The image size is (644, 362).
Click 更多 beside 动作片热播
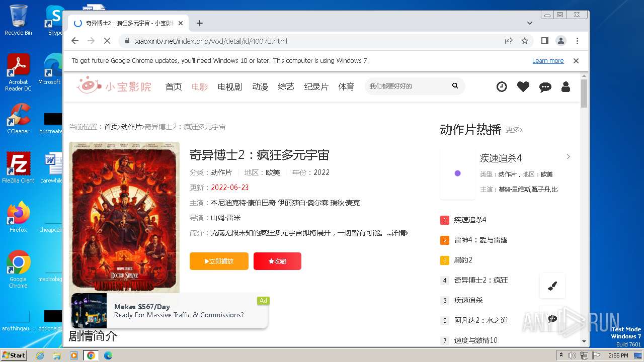point(514,130)
